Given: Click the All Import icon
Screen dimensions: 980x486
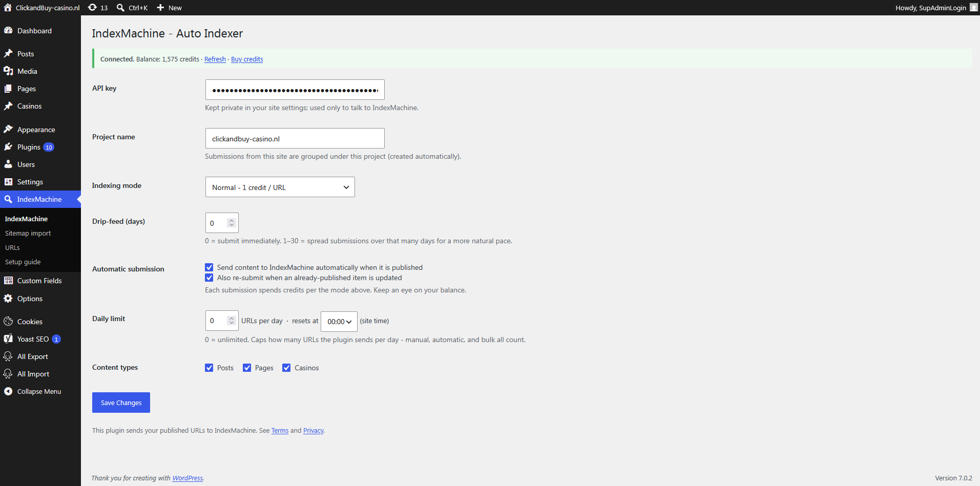Looking at the screenshot, I should click(8, 374).
